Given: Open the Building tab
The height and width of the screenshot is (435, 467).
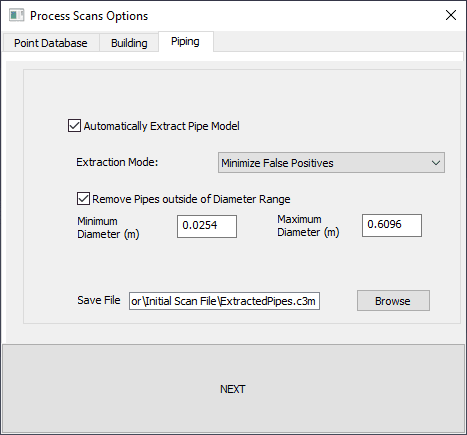Looking at the screenshot, I should click(x=129, y=43).
